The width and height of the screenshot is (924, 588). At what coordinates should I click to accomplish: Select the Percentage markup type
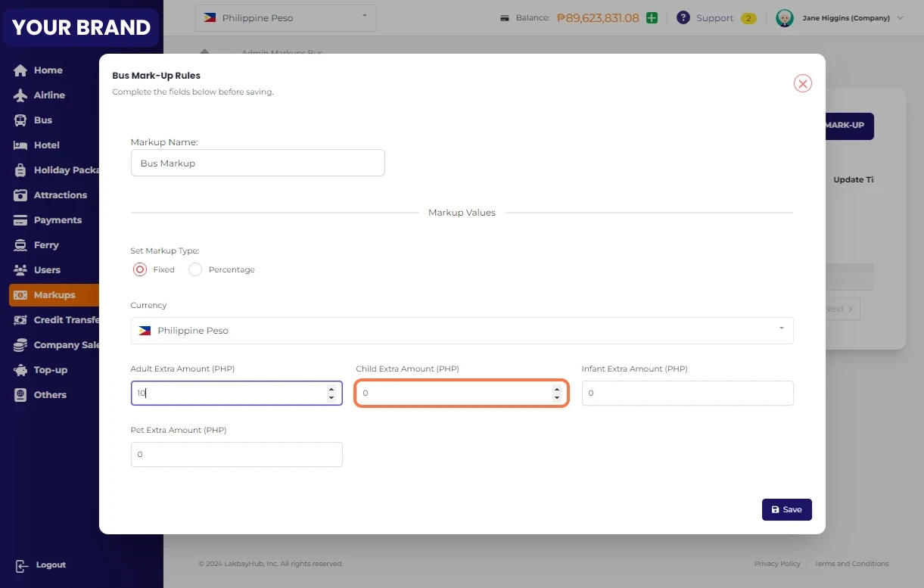195,269
